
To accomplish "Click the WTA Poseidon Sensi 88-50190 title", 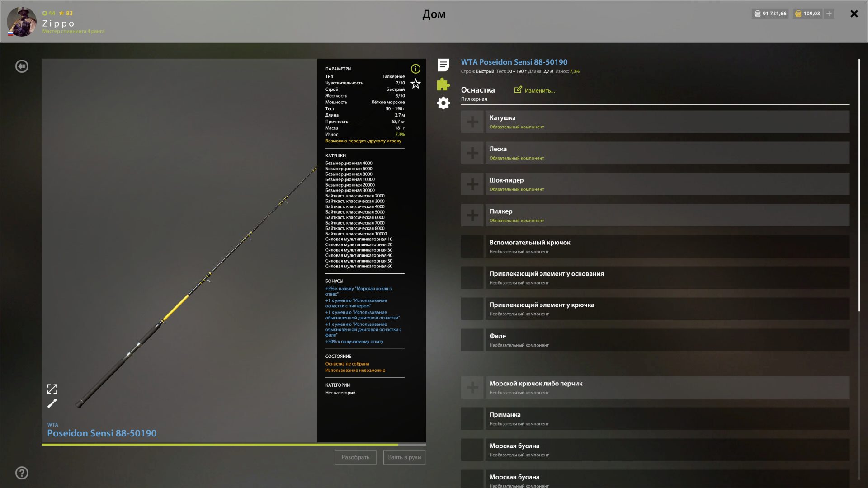I will (514, 62).
